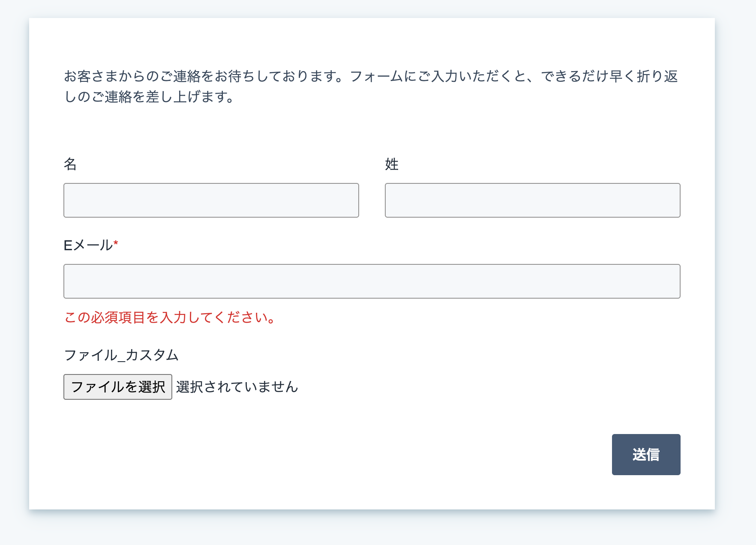Click the 選択されていません file status text
Screen dimensions: 756x545
(237, 387)
